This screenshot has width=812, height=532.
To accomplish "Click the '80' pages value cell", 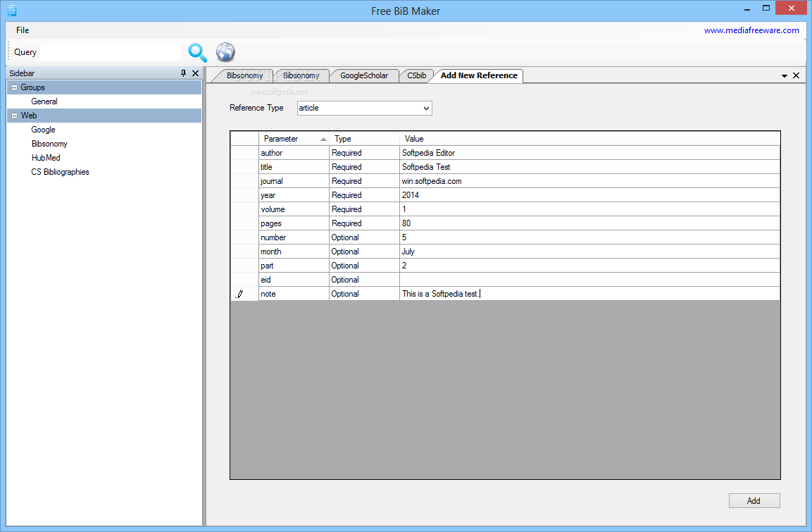I will click(x=590, y=223).
